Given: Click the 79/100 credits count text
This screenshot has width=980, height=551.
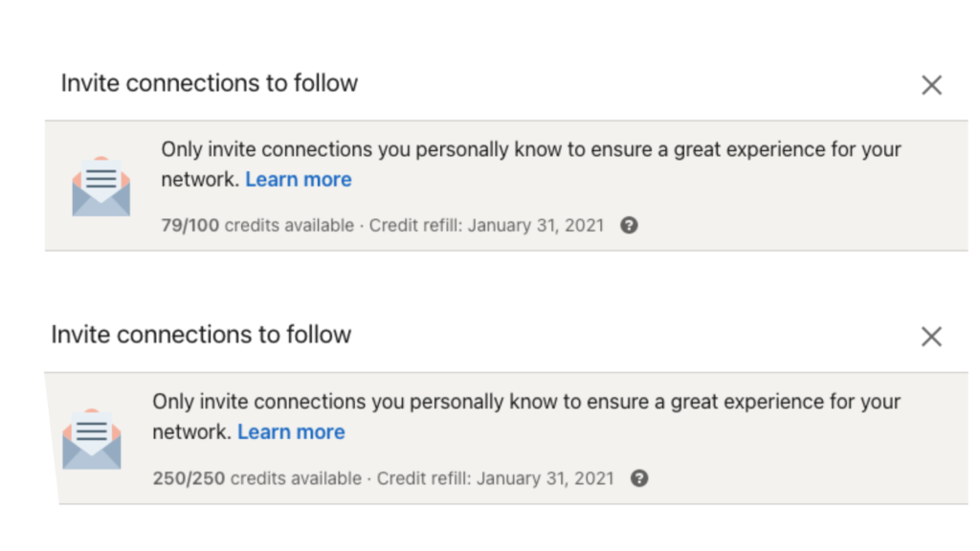Looking at the screenshot, I should pos(190,225).
